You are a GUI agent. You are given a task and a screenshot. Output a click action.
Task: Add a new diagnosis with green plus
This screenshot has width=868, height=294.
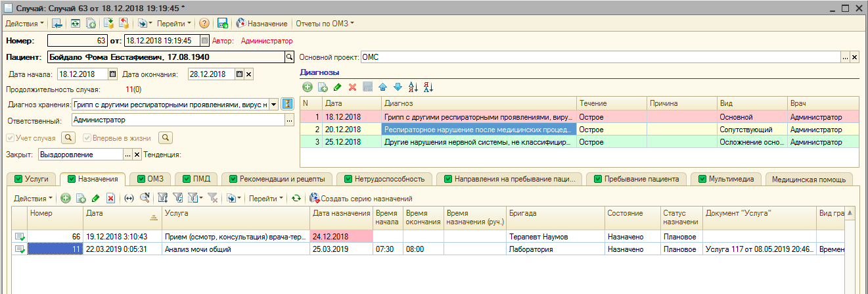[308, 87]
